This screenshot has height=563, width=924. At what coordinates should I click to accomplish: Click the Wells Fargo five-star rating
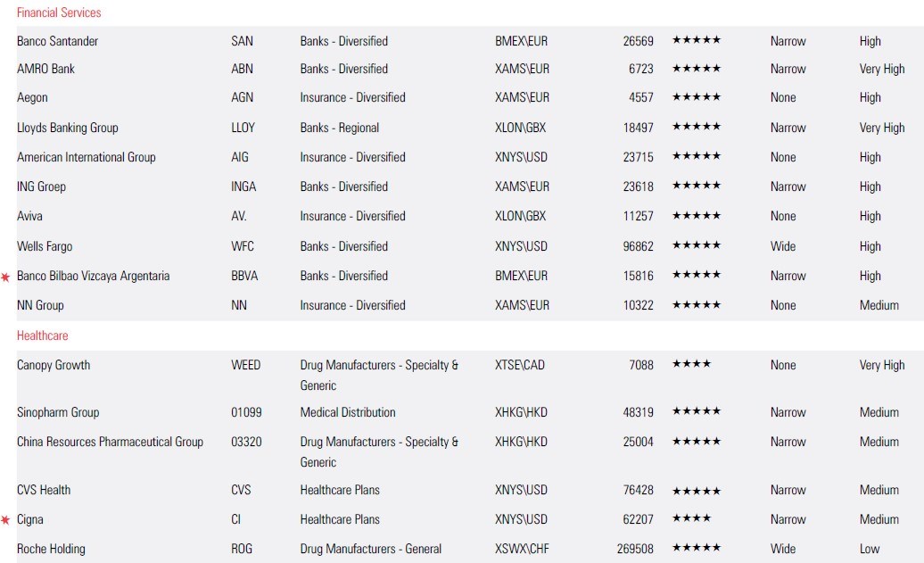pos(696,246)
